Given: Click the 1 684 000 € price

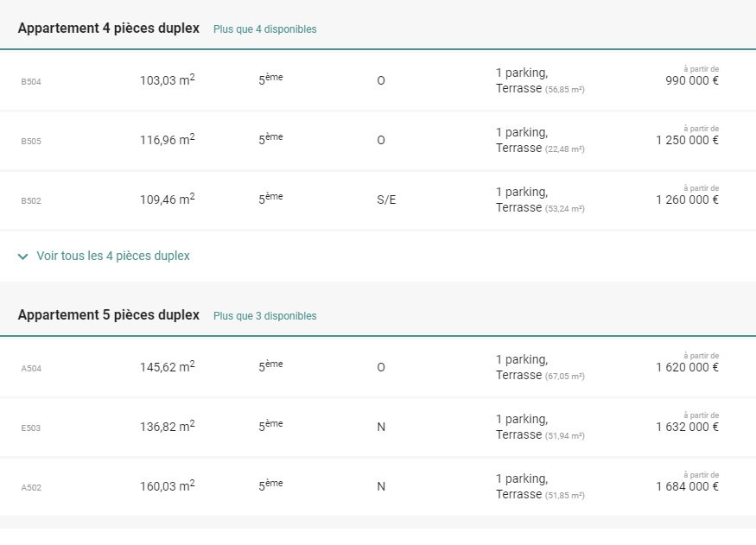Looking at the screenshot, I should 687,486.
